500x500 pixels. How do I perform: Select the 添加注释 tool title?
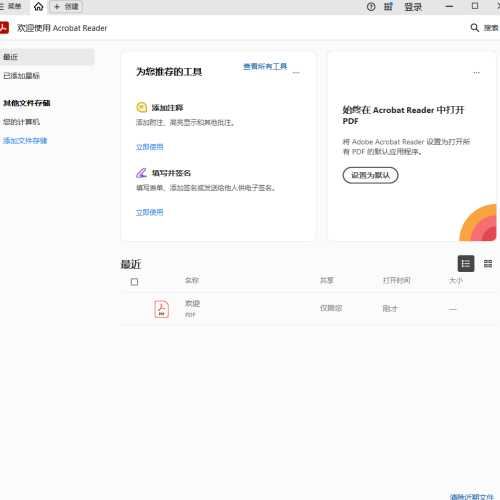coord(168,108)
